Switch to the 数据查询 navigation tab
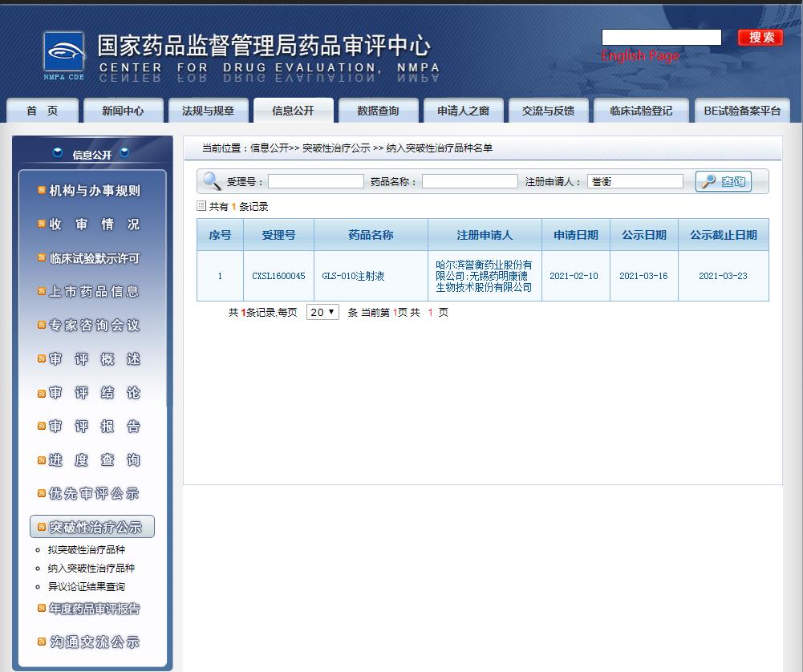803x672 pixels. tap(378, 111)
